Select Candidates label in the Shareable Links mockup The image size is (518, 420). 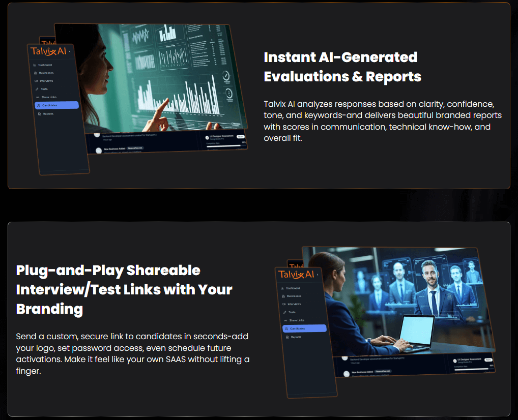click(x=297, y=328)
